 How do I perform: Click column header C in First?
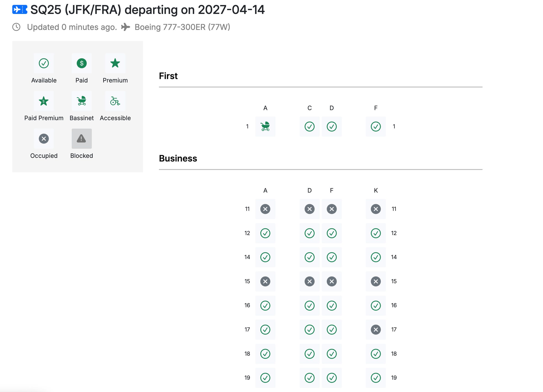pos(310,108)
